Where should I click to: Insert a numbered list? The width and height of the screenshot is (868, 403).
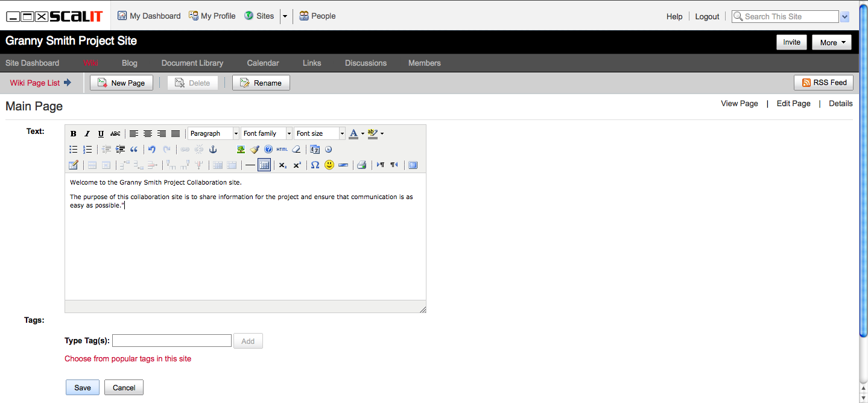point(87,150)
